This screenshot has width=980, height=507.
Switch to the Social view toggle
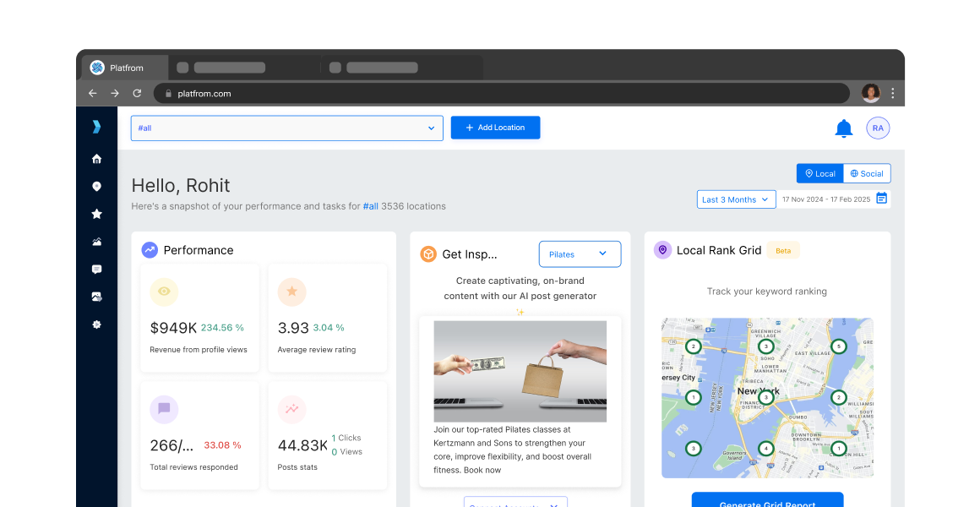click(x=867, y=173)
